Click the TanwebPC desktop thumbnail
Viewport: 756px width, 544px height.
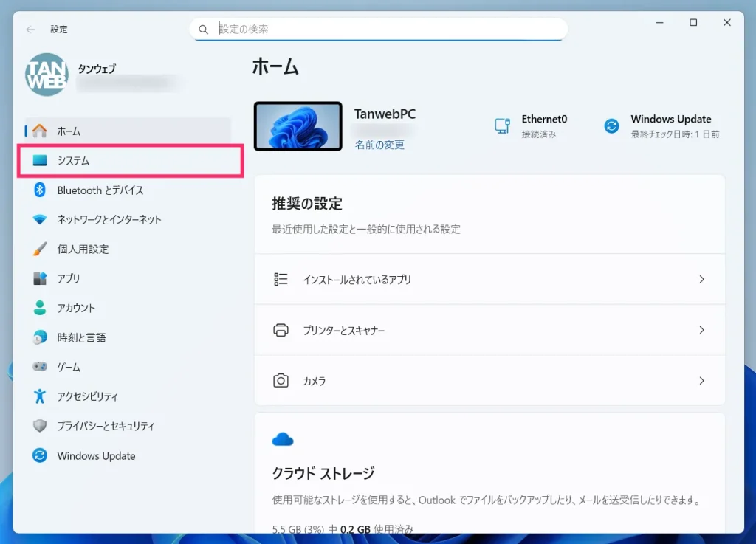[x=298, y=126]
